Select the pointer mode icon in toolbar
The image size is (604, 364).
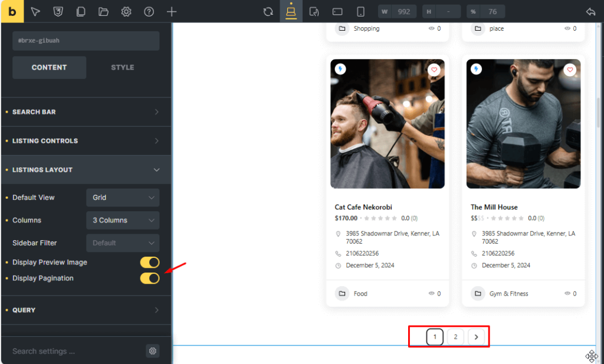(35, 12)
